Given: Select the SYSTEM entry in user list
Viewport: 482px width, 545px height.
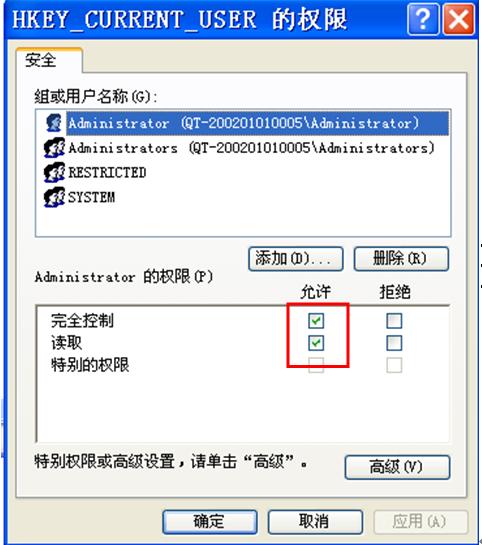Looking at the screenshot, I should (x=91, y=197).
